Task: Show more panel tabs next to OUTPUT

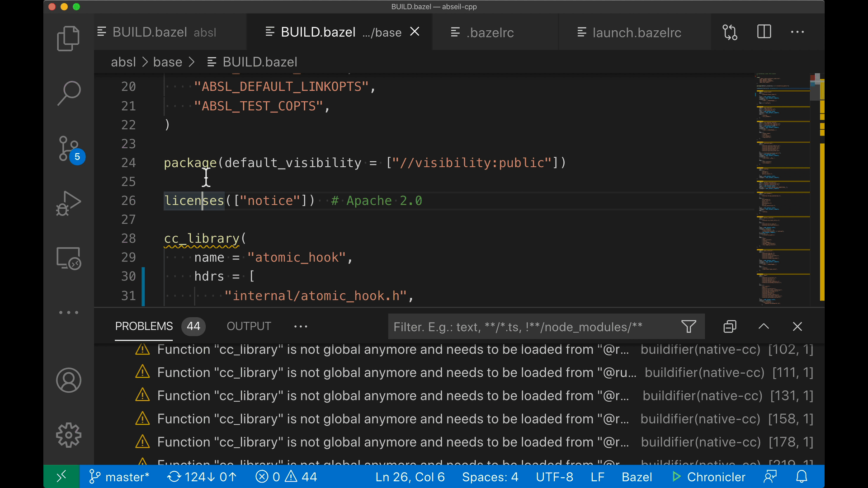Action: 301,326
